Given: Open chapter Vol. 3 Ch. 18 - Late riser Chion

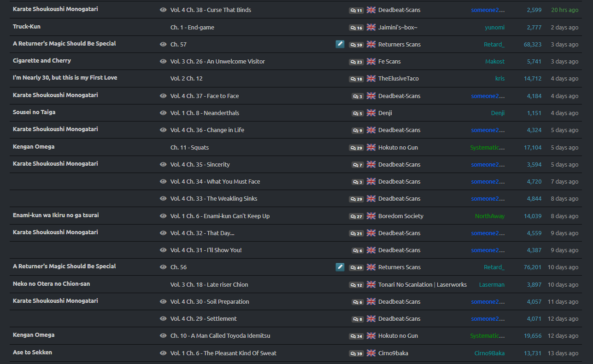Looking at the screenshot, I should tap(209, 284).
